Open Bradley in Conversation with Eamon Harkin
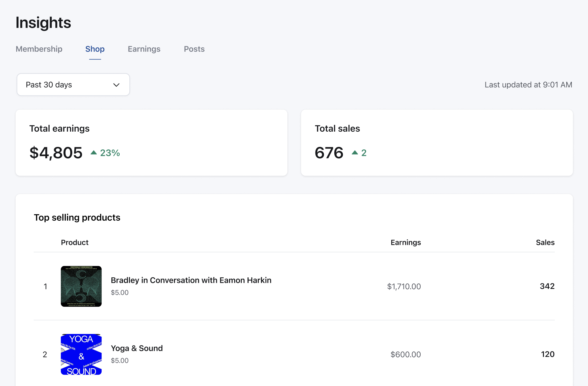This screenshot has height=386, width=588. click(191, 280)
